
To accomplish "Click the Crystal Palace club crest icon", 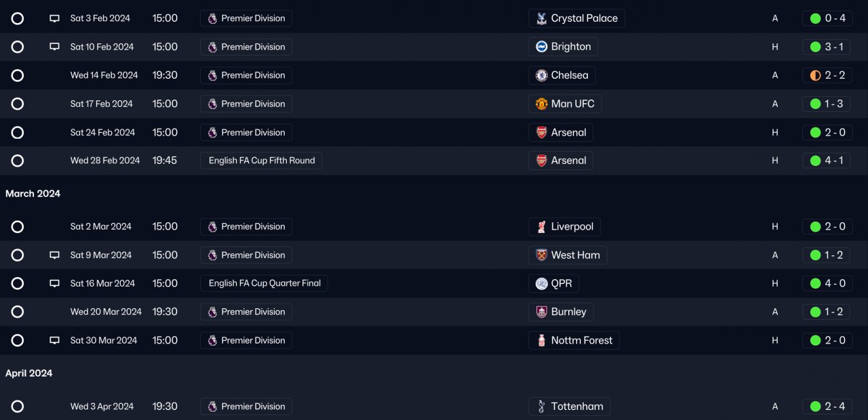I will point(541,18).
